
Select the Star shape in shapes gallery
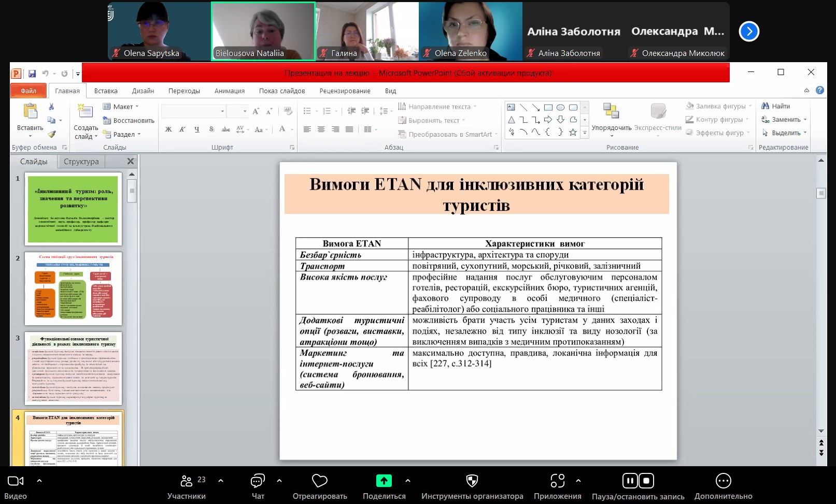tap(573, 132)
